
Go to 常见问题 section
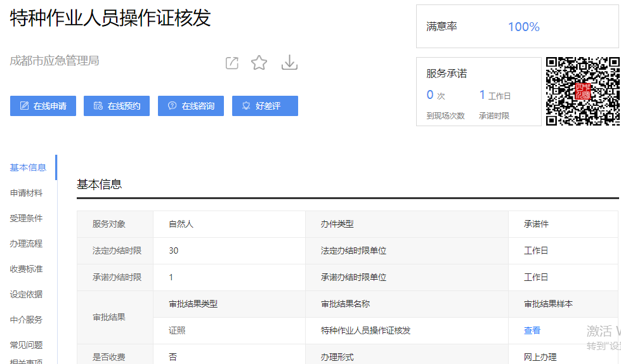[x=27, y=345]
